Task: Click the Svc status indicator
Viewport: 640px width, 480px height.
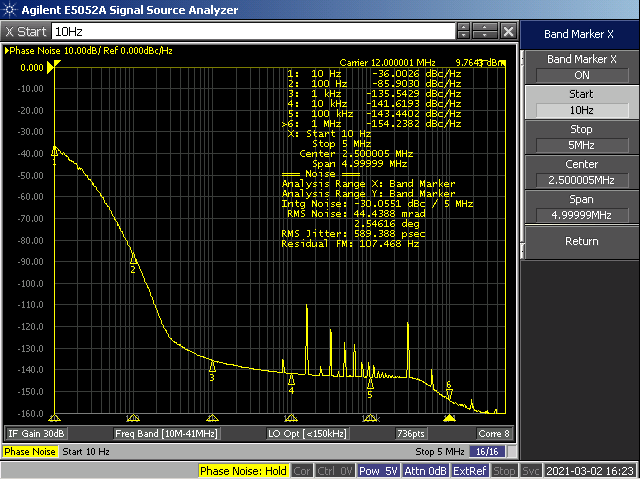Action: click(530, 471)
